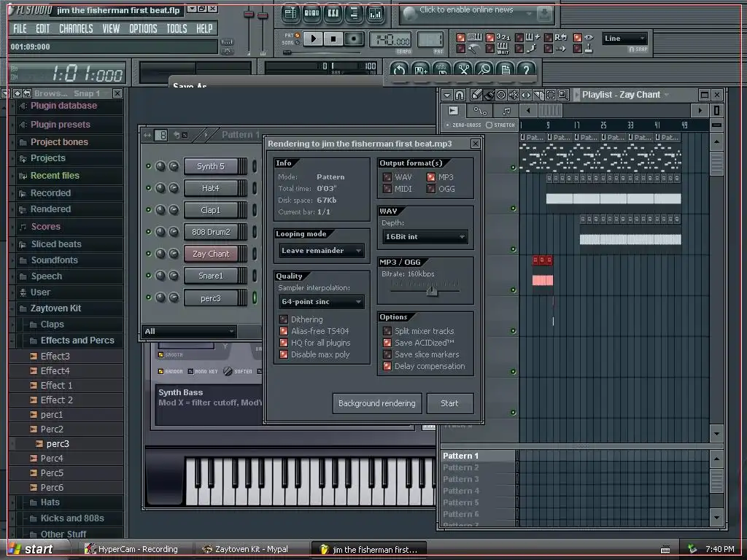Open the playlist window icon in toolbar
The image size is (747, 560).
[x=290, y=14]
